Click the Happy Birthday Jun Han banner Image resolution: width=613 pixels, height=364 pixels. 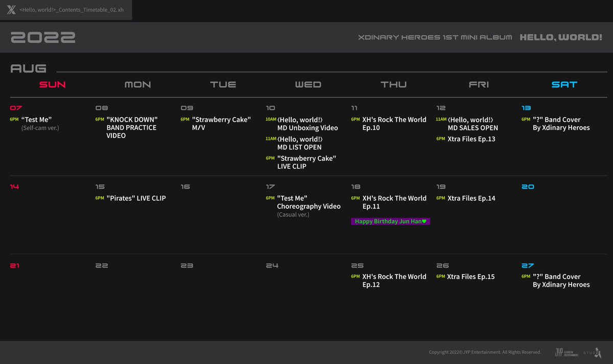(391, 221)
